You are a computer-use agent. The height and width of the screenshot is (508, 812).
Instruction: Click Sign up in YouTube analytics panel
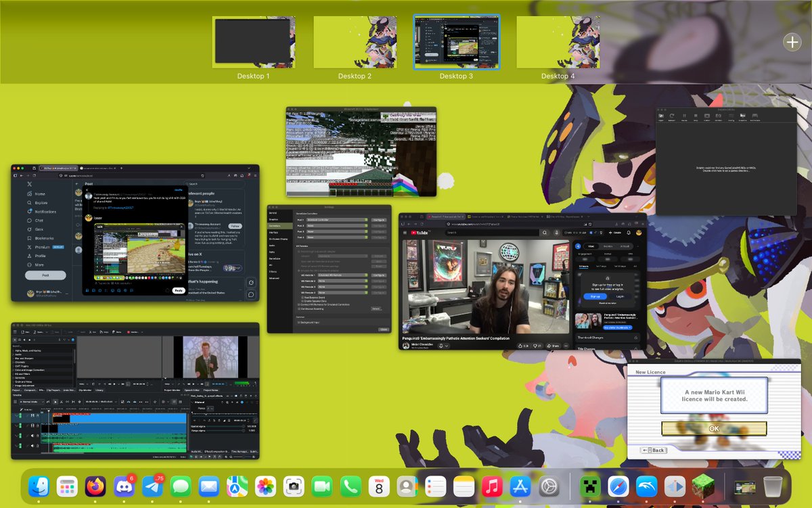[x=595, y=296]
